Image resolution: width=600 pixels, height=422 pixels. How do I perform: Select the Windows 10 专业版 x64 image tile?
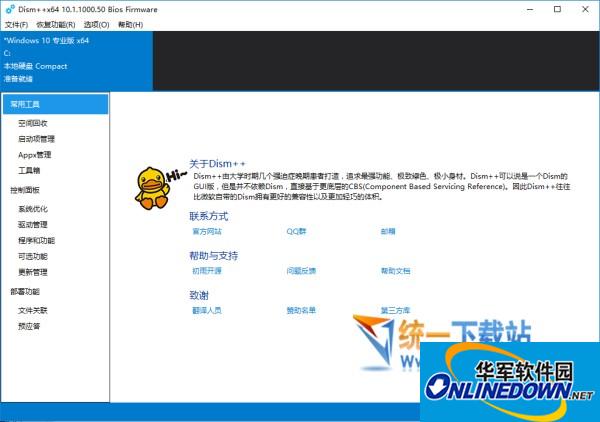pos(77,61)
